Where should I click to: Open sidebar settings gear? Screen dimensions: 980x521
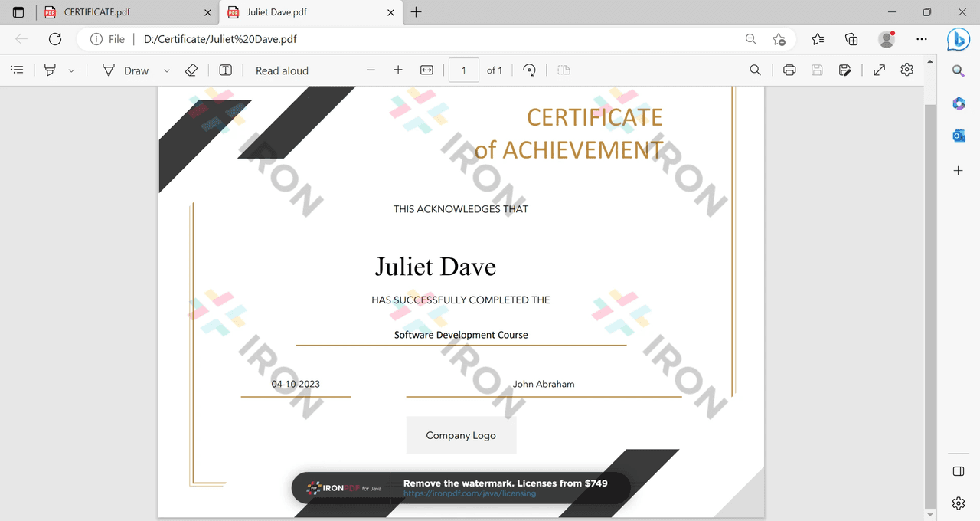(959, 503)
